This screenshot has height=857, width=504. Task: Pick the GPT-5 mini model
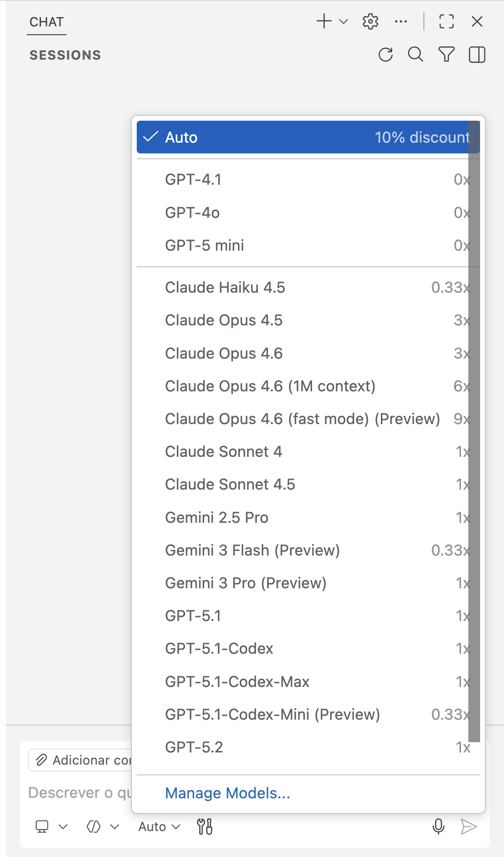point(205,245)
